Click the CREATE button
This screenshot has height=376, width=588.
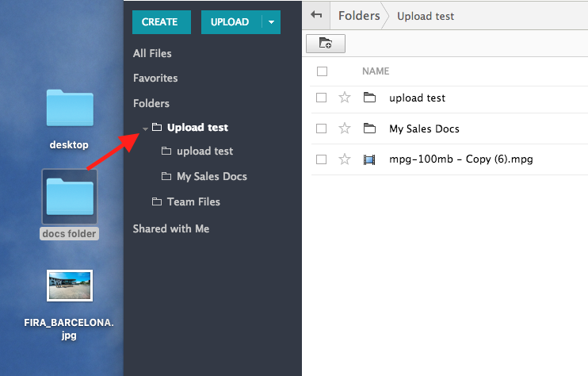pyautogui.click(x=162, y=22)
